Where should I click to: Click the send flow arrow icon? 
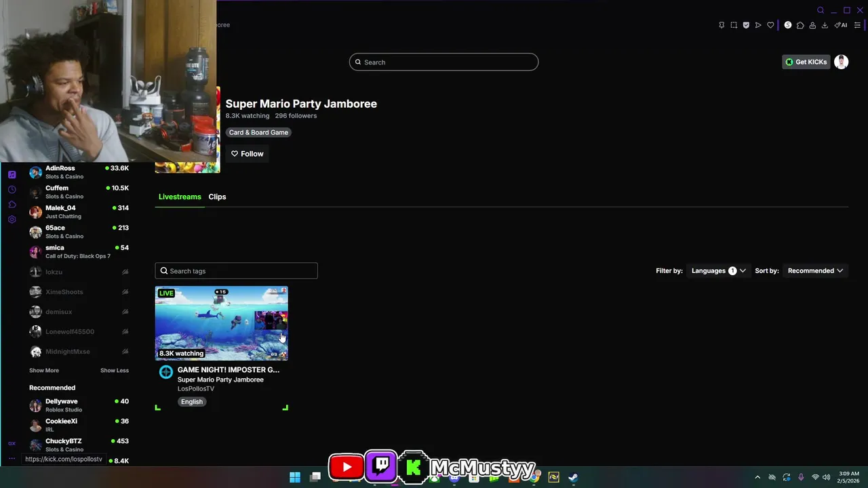758,25
